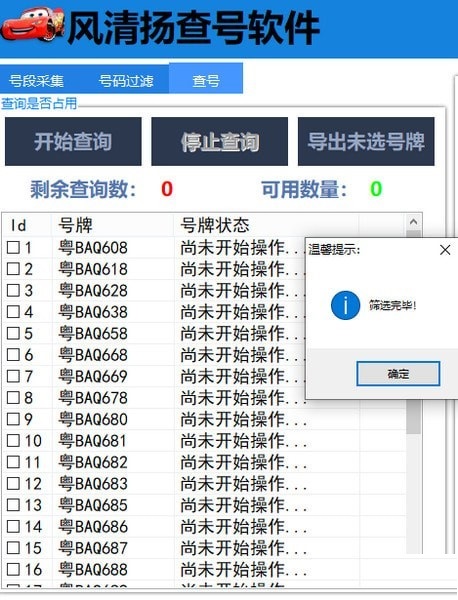Image resolution: width=458 pixels, height=600 pixels.
Task: Select plate text 粤BAQ678
Action: [x=93, y=398]
